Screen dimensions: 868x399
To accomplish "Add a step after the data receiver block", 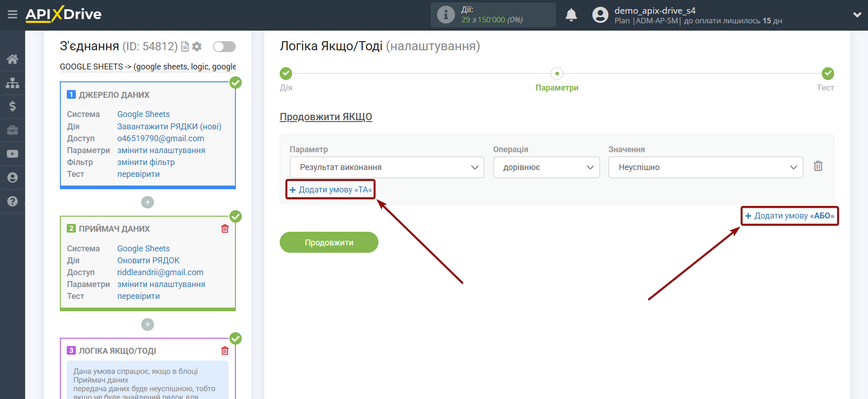I will point(148,325).
